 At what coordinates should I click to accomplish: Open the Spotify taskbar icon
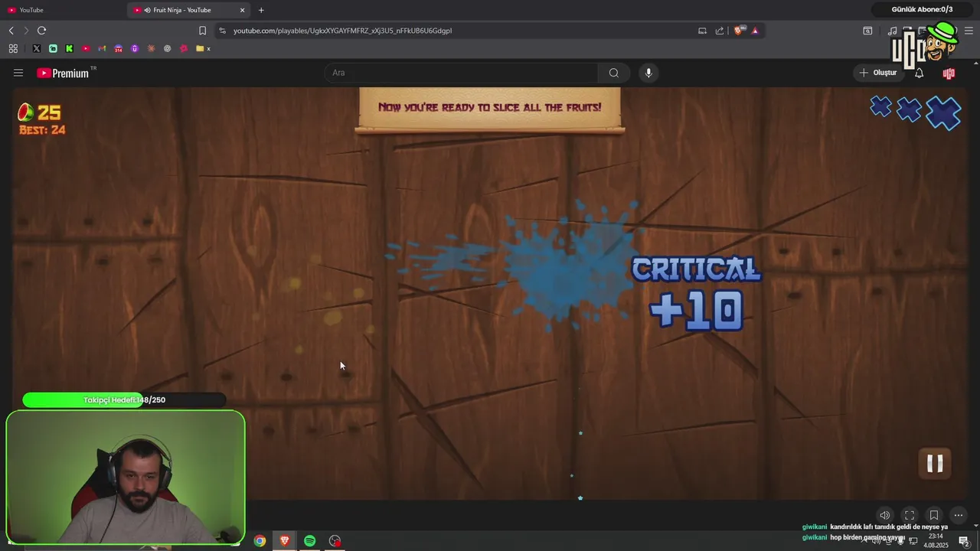(x=309, y=541)
